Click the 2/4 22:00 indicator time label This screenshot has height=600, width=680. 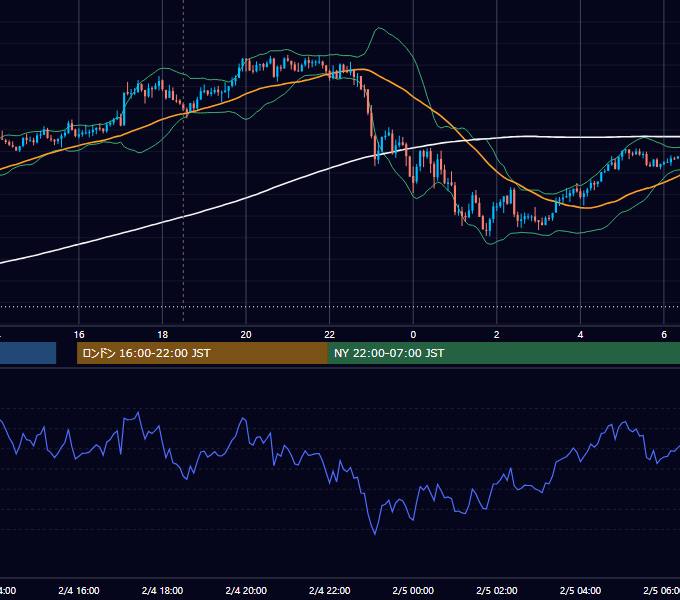coord(330,590)
